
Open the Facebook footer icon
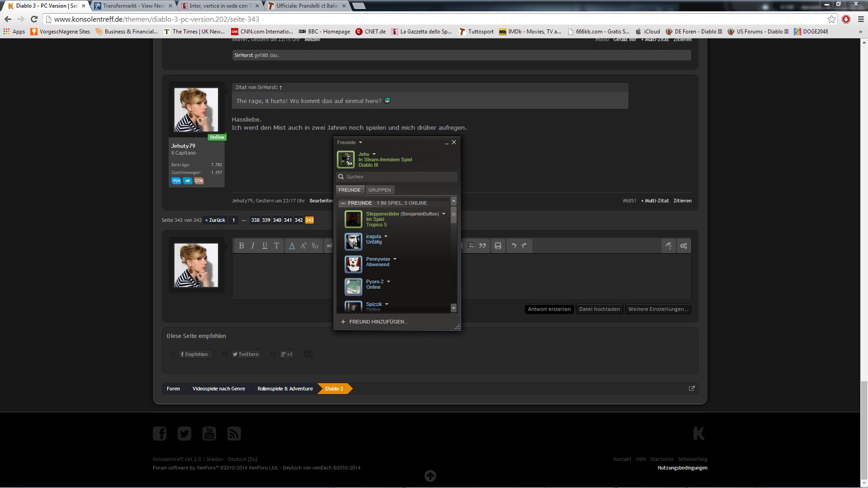click(160, 433)
